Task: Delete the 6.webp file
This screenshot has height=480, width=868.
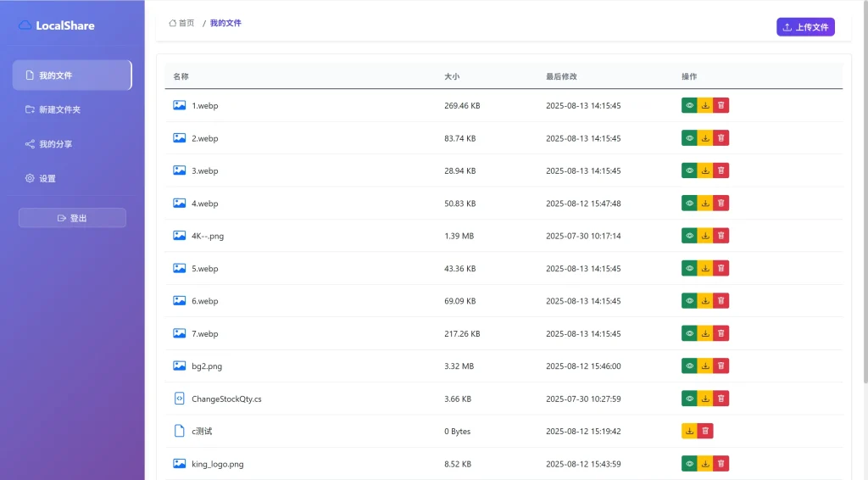Action: (721, 300)
